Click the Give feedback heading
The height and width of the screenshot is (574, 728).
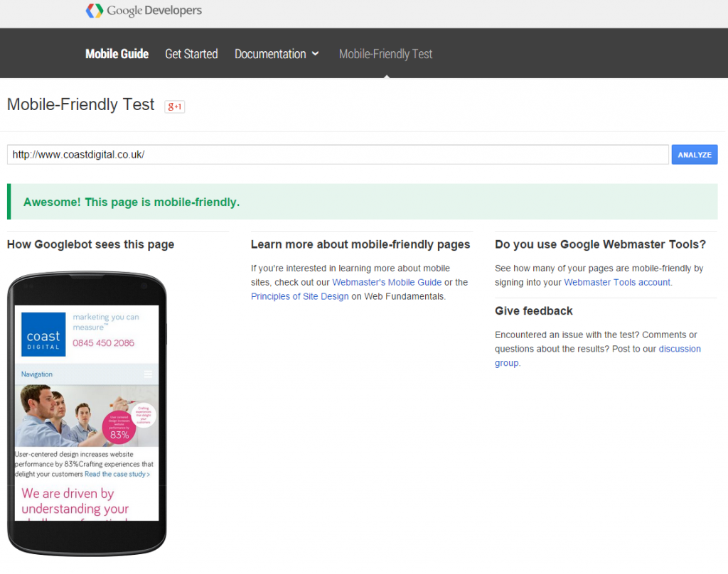tap(534, 311)
